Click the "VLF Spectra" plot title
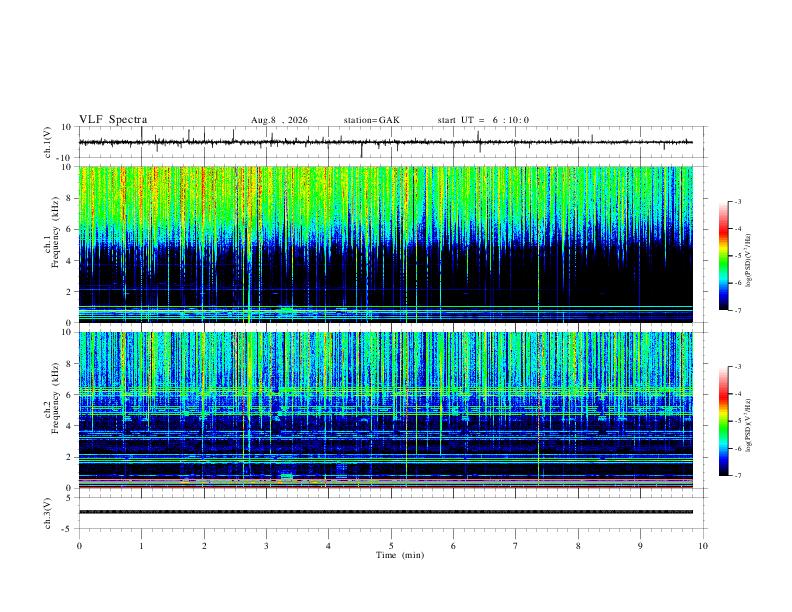792x612 pixels. (113, 119)
